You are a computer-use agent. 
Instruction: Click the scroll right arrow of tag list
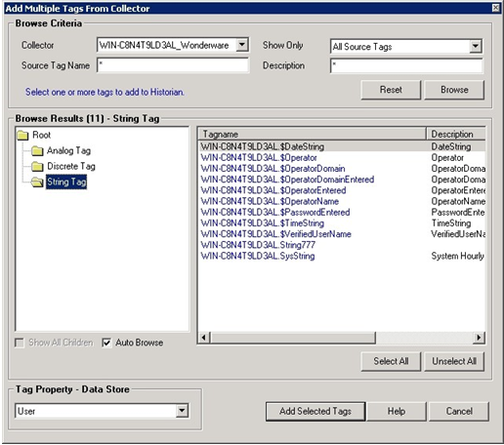pos(479,338)
